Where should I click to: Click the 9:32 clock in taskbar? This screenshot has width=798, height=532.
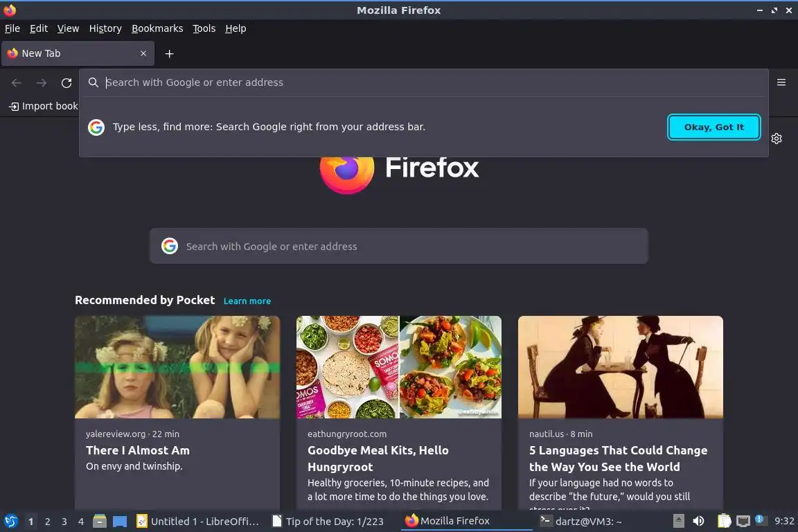pos(784,521)
